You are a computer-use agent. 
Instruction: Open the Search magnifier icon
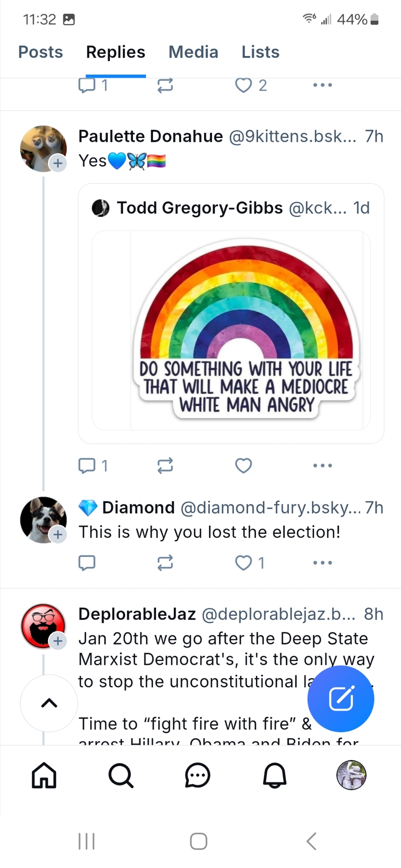(121, 775)
